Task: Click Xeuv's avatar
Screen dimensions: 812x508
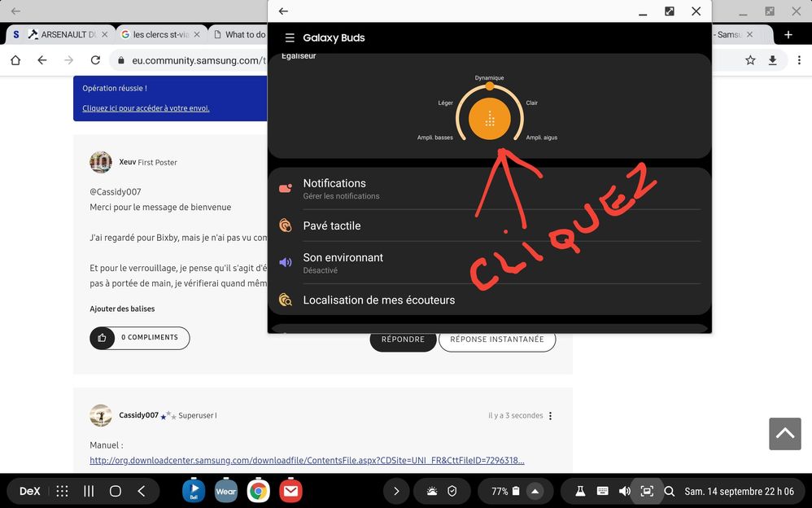Action: (x=100, y=162)
